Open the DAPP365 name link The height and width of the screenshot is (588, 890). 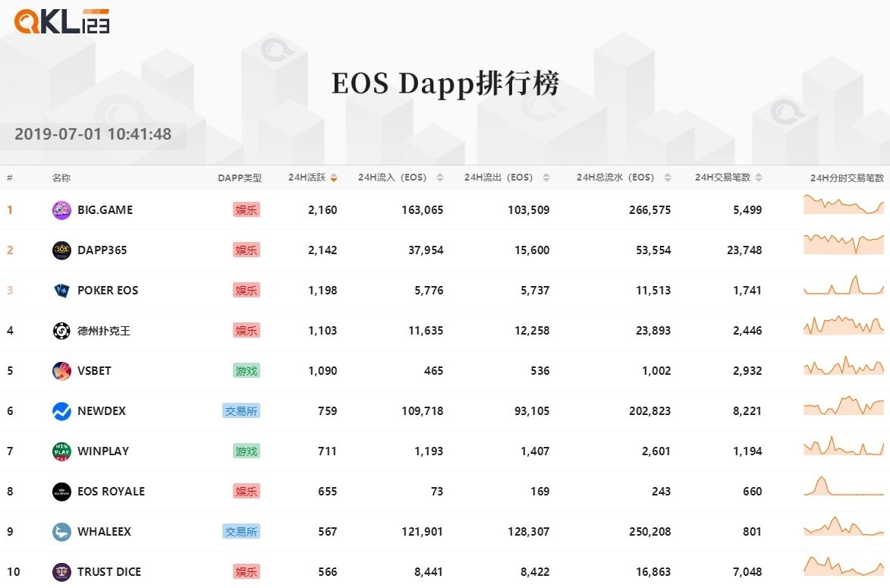click(102, 250)
